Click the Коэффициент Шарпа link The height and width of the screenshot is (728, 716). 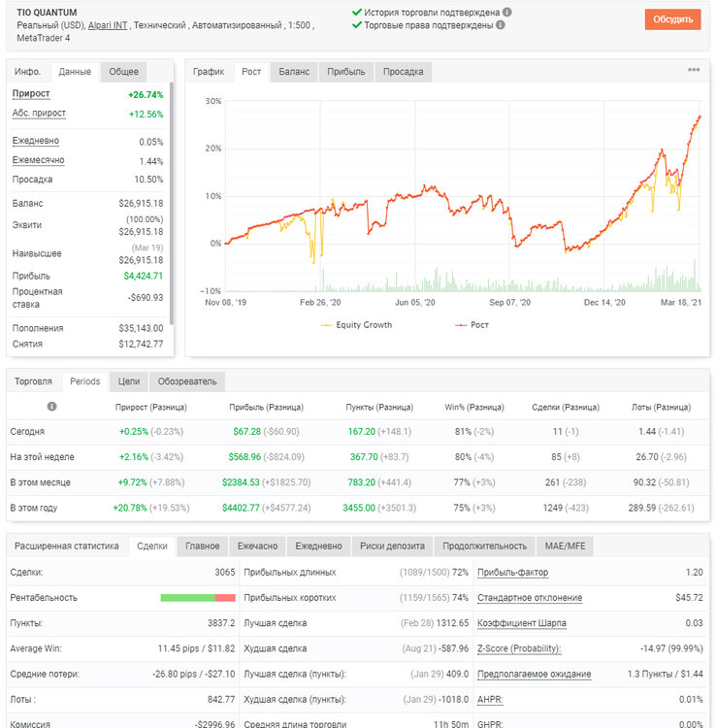[x=522, y=623]
